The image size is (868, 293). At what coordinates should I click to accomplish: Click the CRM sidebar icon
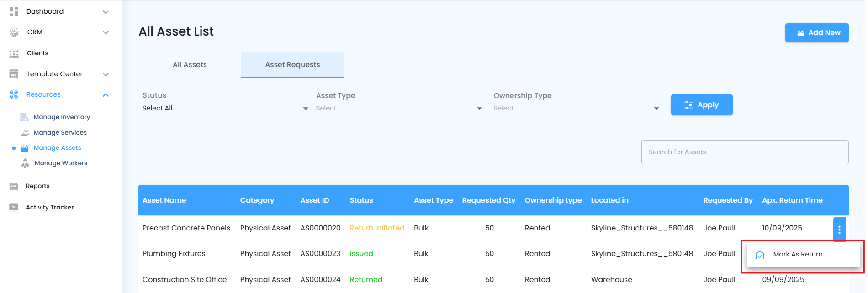point(14,32)
